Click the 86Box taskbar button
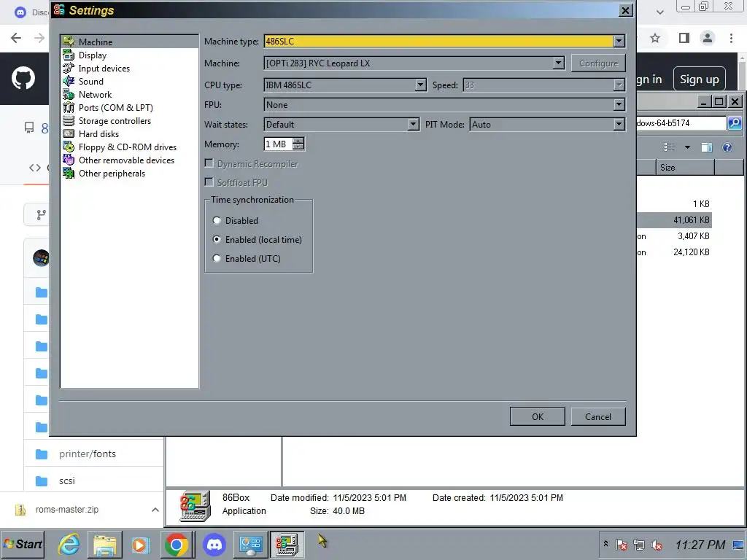747x560 pixels. click(287, 544)
